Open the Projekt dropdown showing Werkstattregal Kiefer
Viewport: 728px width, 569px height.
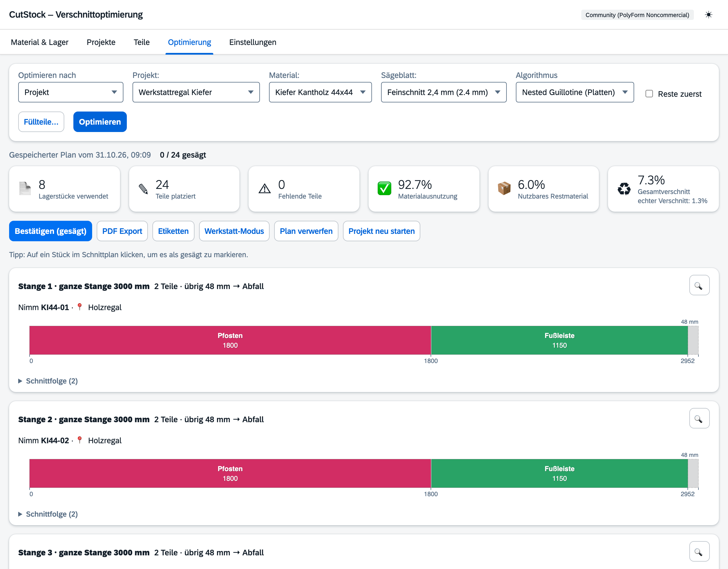(196, 92)
